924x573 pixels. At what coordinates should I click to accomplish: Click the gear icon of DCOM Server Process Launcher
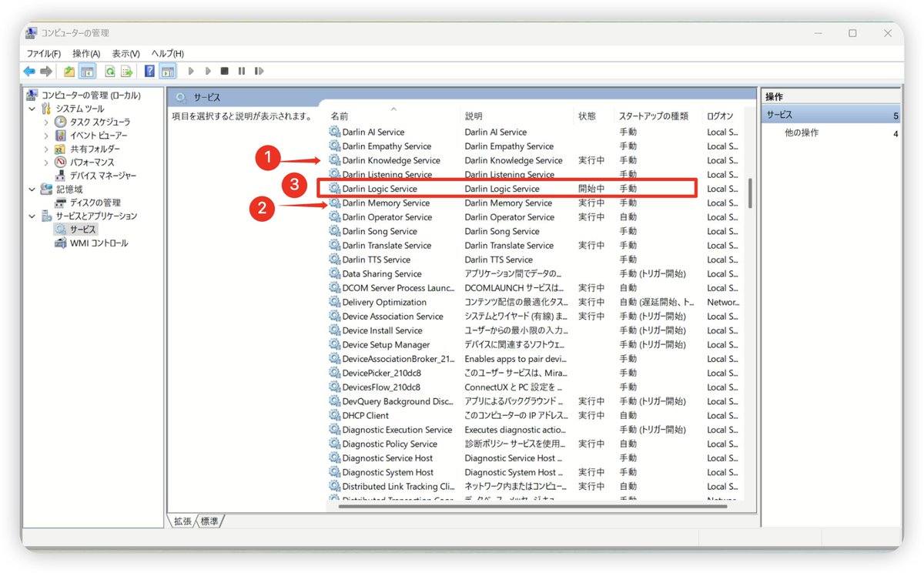tap(334, 288)
